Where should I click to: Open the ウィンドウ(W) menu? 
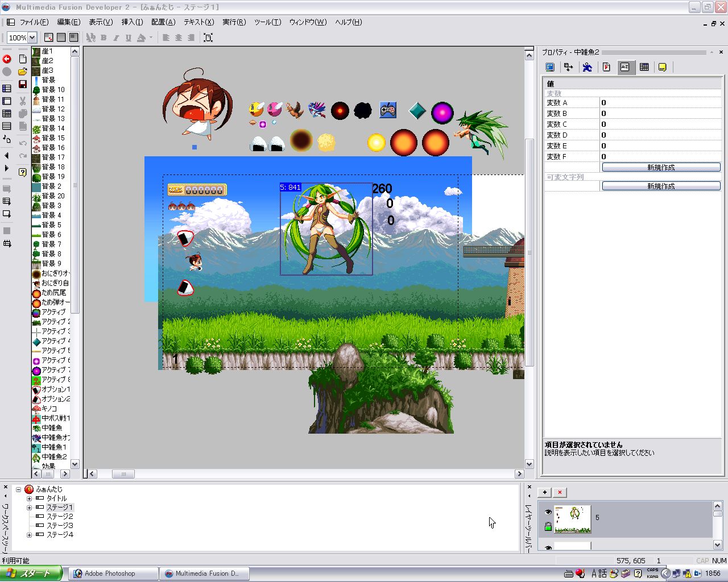308,22
